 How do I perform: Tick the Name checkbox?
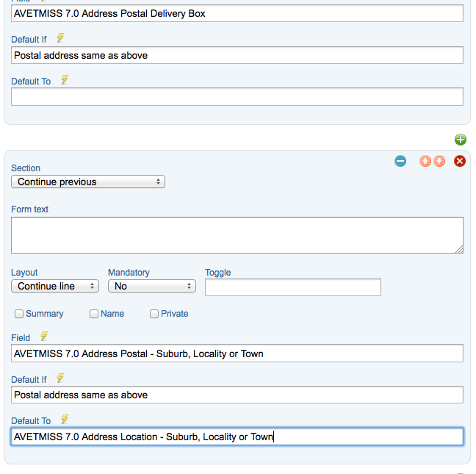coord(94,314)
